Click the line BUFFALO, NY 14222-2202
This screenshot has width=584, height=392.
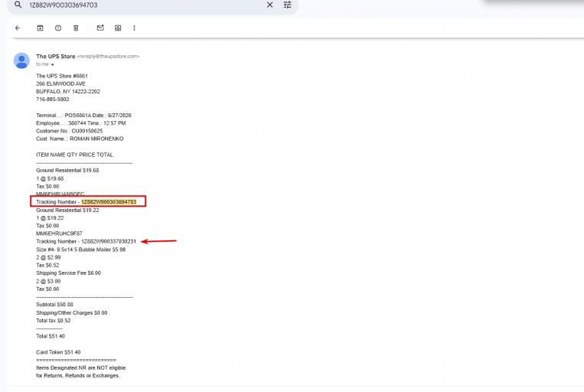[x=68, y=92]
